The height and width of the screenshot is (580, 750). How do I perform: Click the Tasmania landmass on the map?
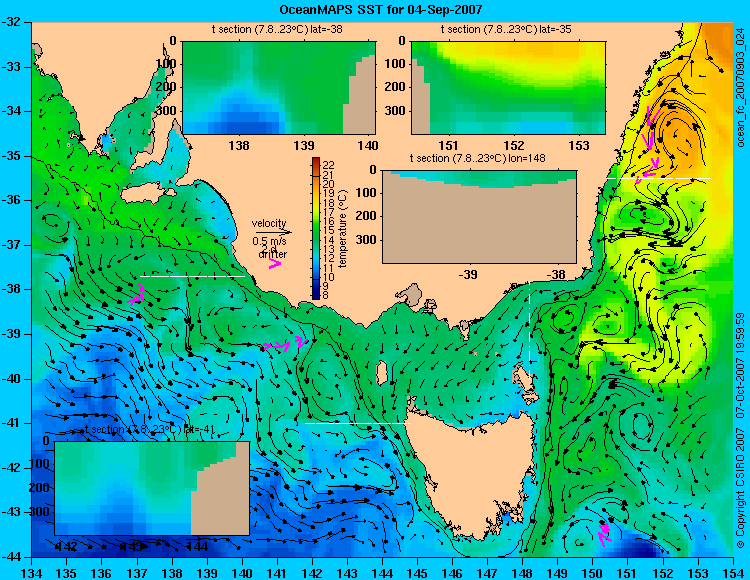point(474,473)
